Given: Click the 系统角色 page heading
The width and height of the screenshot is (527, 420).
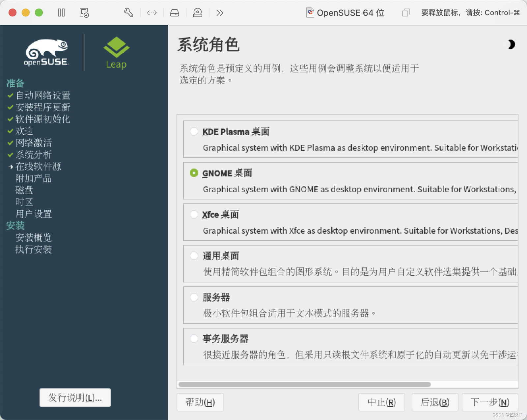Looking at the screenshot, I should click(x=208, y=44).
